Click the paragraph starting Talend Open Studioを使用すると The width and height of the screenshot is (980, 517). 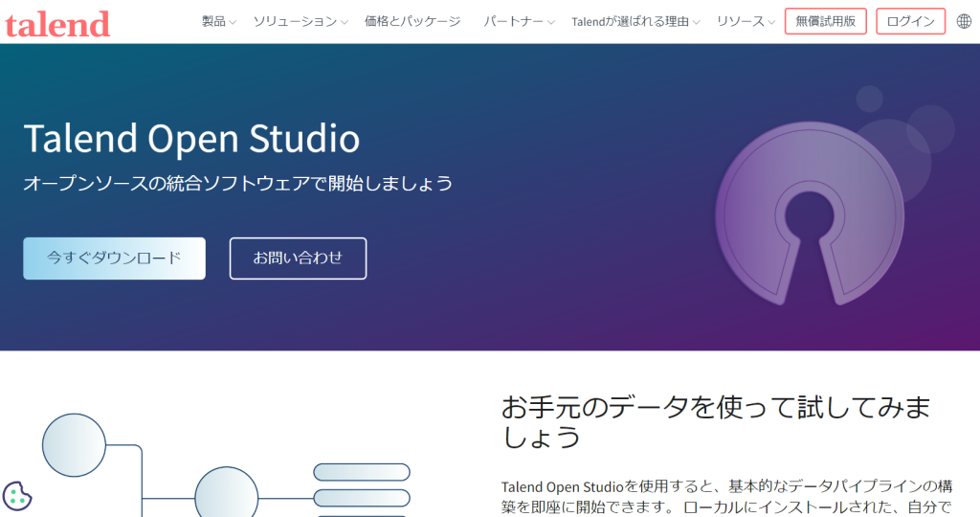pos(727,497)
